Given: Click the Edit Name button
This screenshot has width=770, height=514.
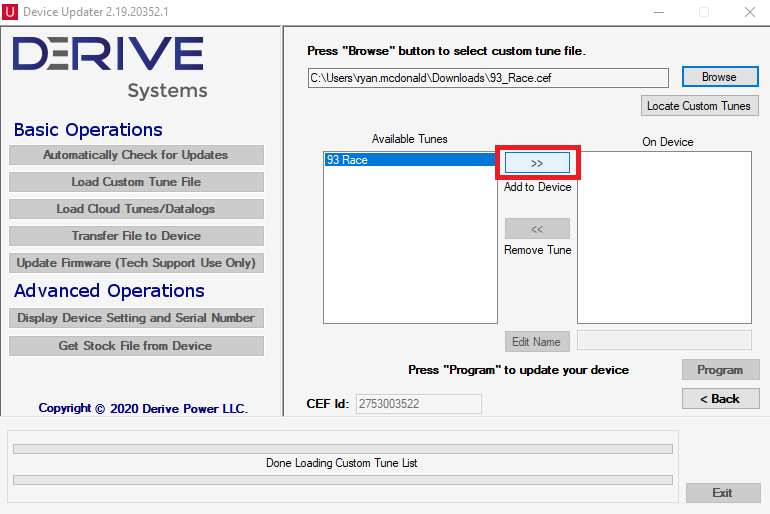Looking at the screenshot, I should 537,342.
